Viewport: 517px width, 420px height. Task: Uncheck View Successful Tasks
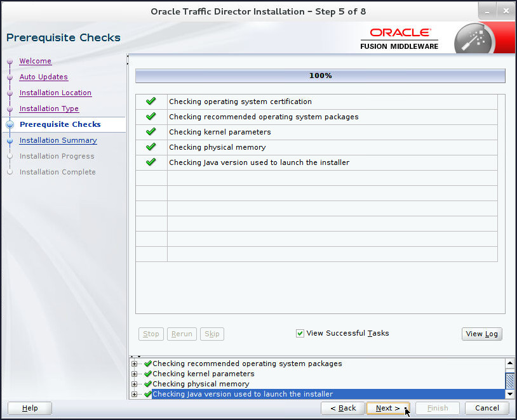pos(300,332)
